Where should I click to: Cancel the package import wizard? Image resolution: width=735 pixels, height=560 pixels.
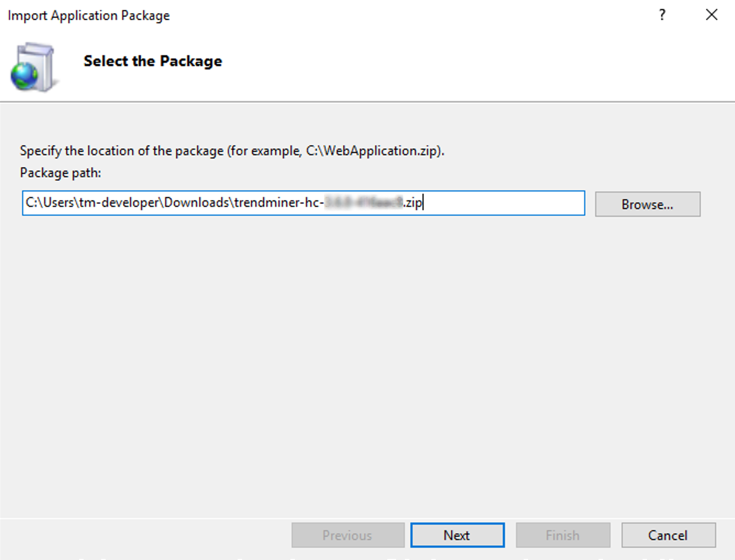[668, 535]
